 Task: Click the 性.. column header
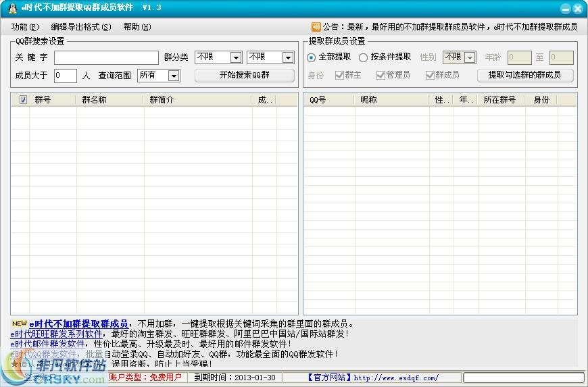click(442, 100)
